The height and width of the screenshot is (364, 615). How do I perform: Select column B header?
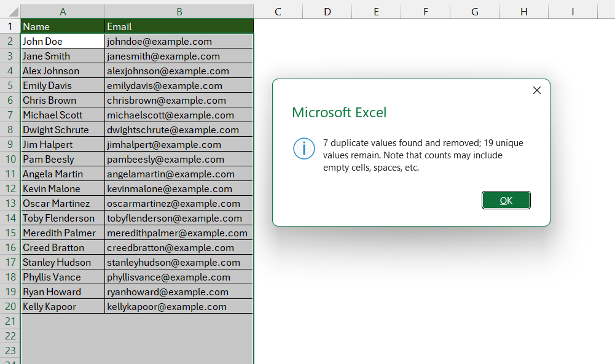click(x=179, y=12)
